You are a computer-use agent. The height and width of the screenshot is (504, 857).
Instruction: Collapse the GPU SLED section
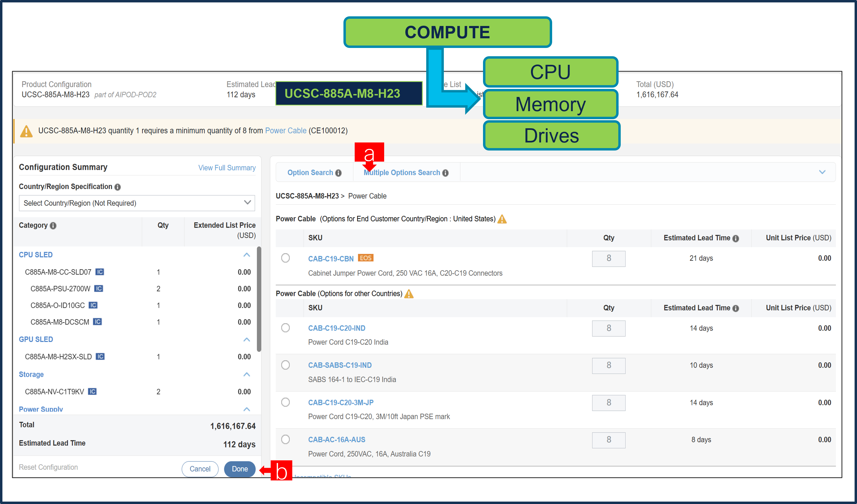[246, 340]
